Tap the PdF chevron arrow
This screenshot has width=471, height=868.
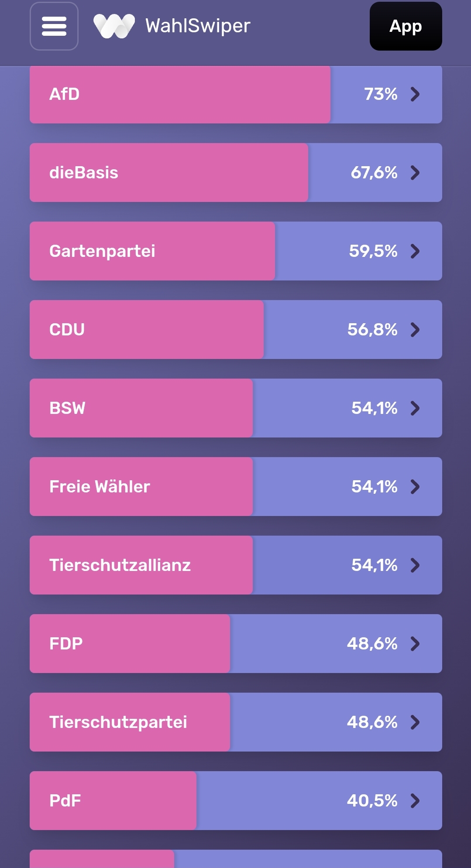(x=415, y=801)
